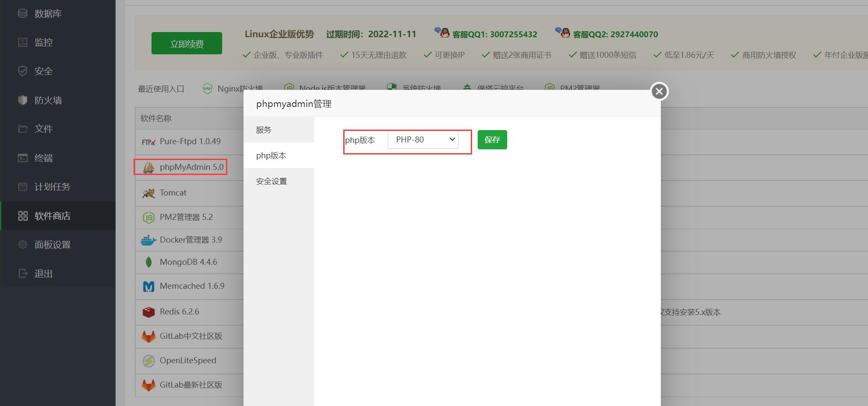Click the OpenLiteSpeed software name
This screenshot has height=406, width=868.
point(188,361)
